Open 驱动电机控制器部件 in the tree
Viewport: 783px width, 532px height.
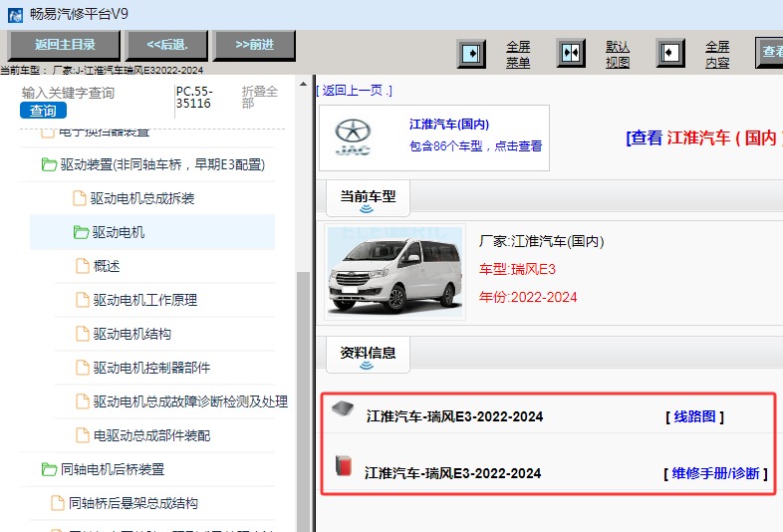point(151,368)
